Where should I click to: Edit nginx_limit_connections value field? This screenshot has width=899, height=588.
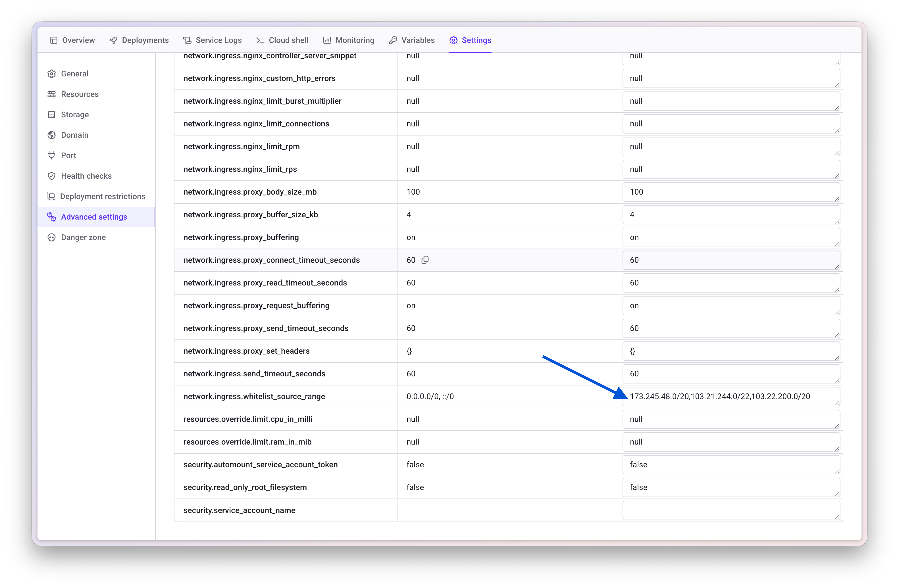point(731,124)
